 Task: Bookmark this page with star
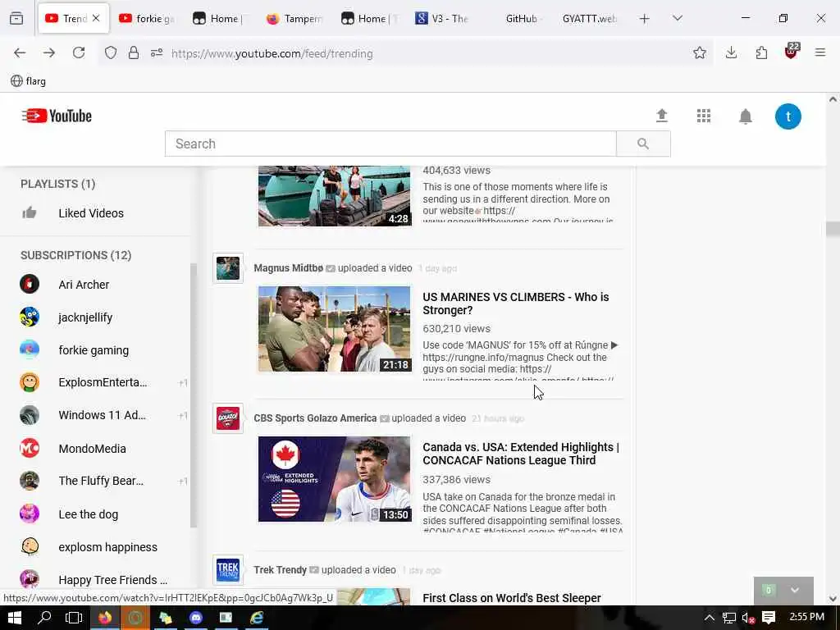pos(699,52)
